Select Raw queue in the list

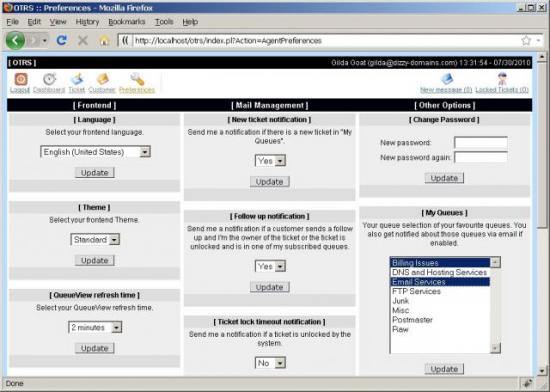pos(440,329)
